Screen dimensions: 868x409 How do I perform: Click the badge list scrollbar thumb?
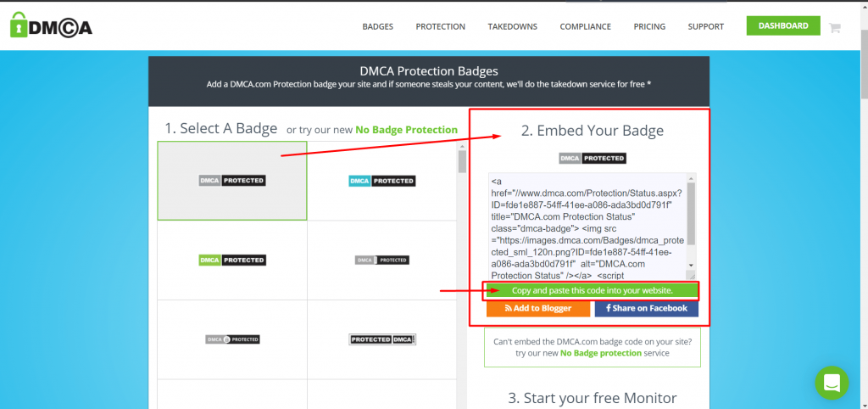pos(462,162)
